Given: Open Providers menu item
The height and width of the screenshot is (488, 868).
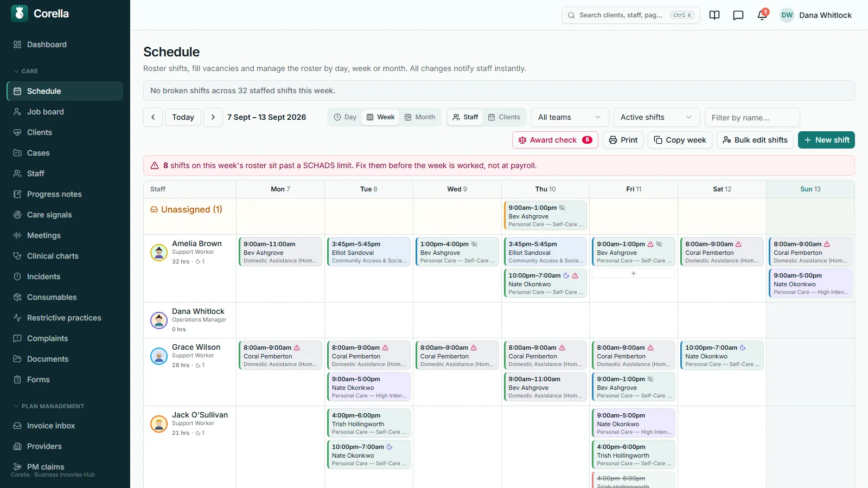Looking at the screenshot, I should tap(65, 446).
